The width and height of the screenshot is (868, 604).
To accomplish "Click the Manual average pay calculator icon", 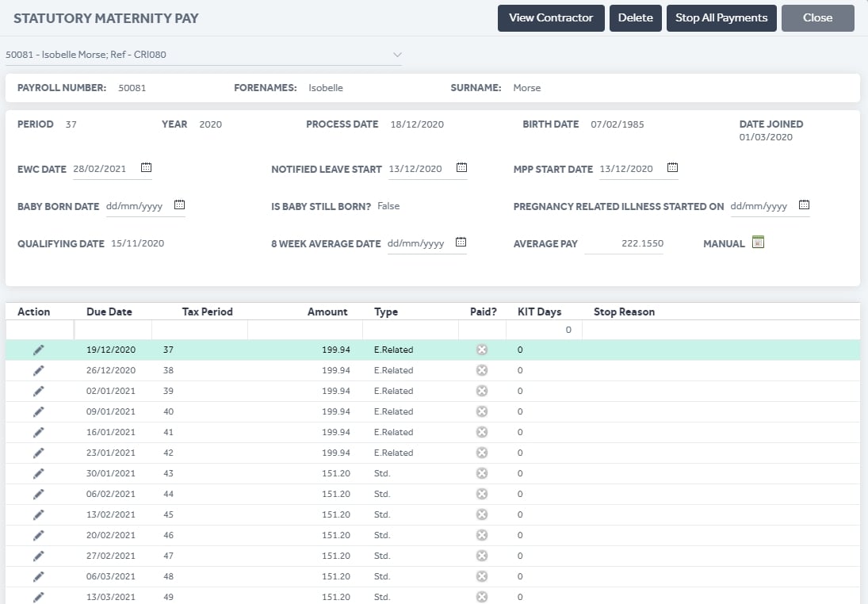I will pos(759,242).
